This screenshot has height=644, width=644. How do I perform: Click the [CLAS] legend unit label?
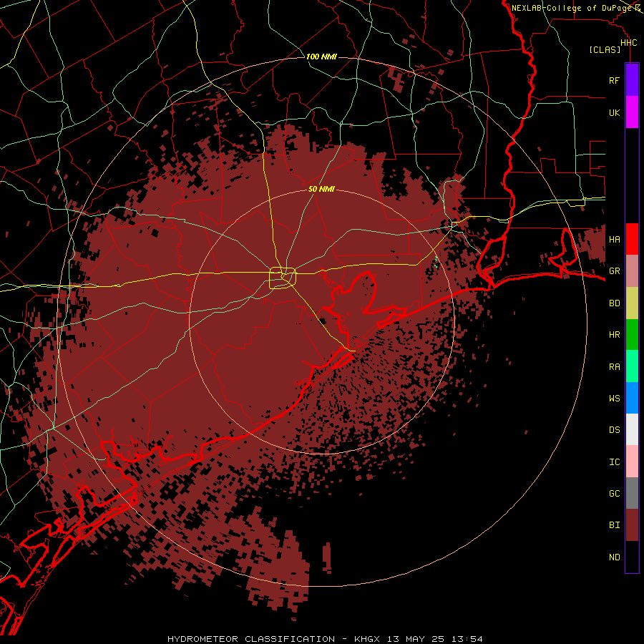[x=605, y=49]
